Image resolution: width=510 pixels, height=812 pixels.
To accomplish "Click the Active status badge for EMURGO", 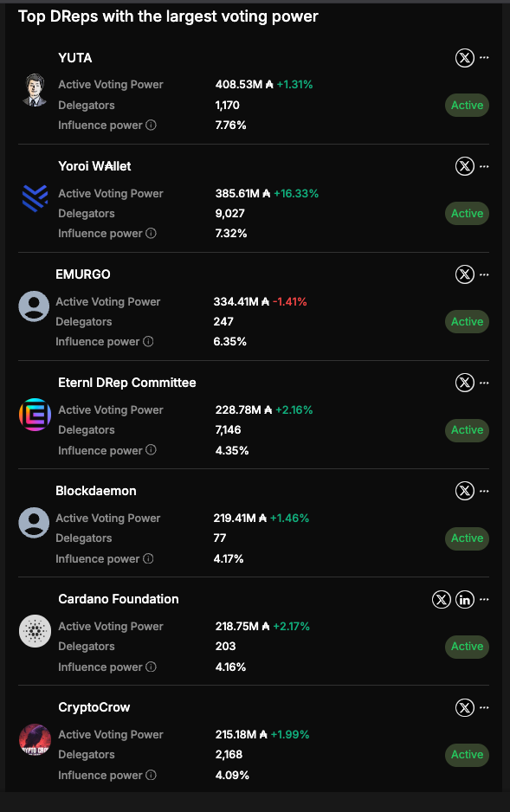I will click(x=467, y=321).
